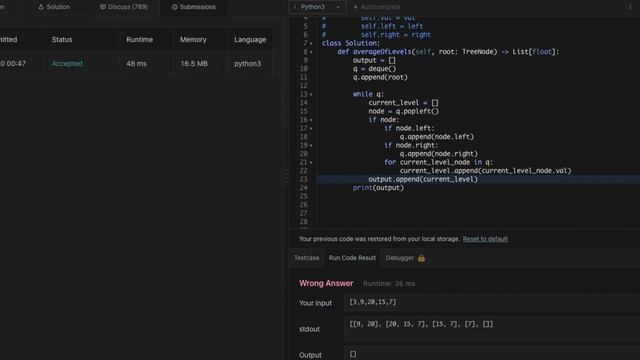Click the Debugger lock icon
This screenshot has width=640, height=360.
click(x=421, y=258)
